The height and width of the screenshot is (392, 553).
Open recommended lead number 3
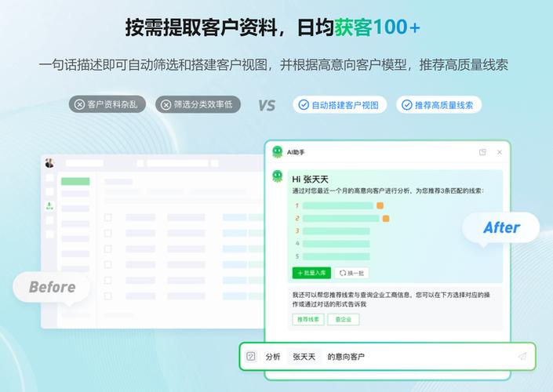336,231
